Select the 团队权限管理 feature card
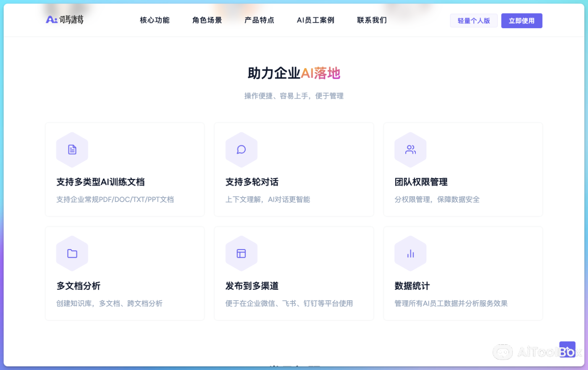 tap(463, 169)
